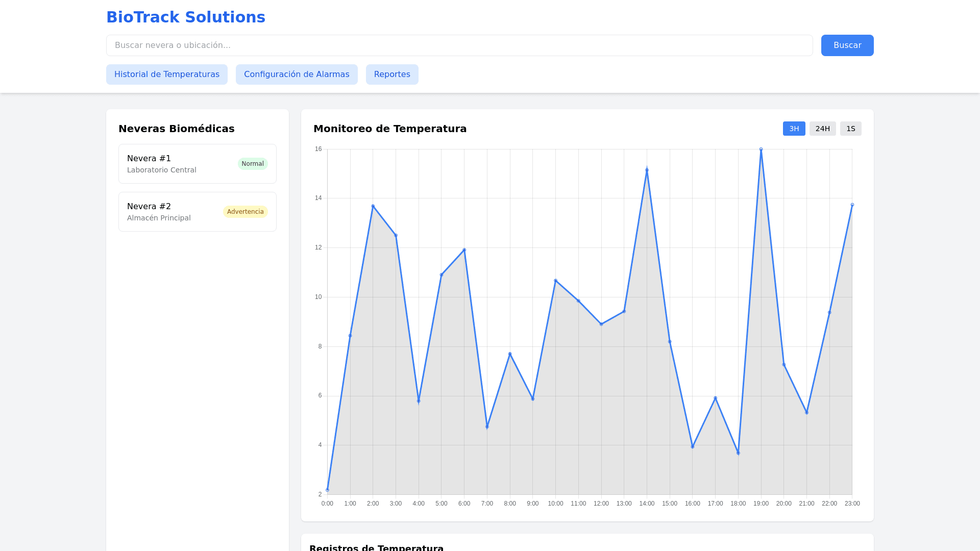This screenshot has height=551, width=980.
Task: Switch chart to 1S range
Action: [850, 129]
